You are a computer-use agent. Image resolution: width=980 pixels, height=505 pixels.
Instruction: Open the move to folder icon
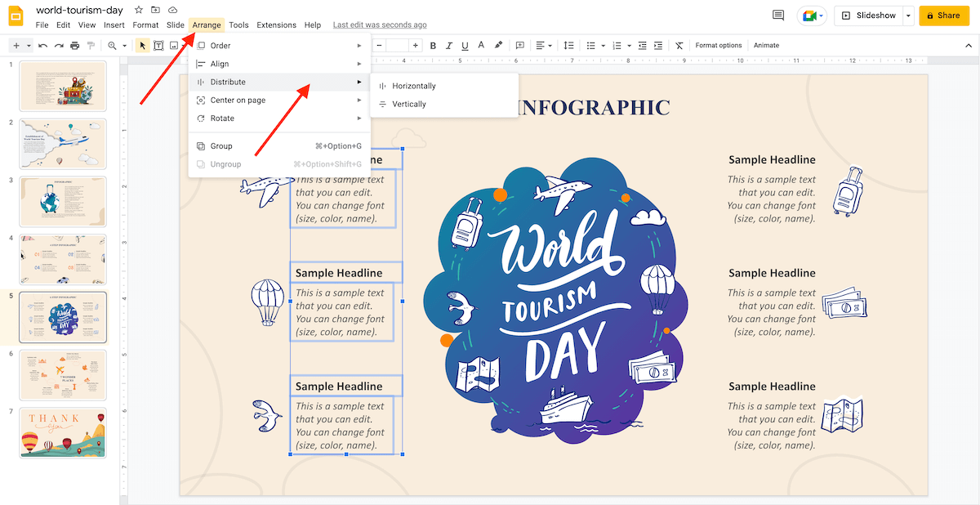coord(156,10)
